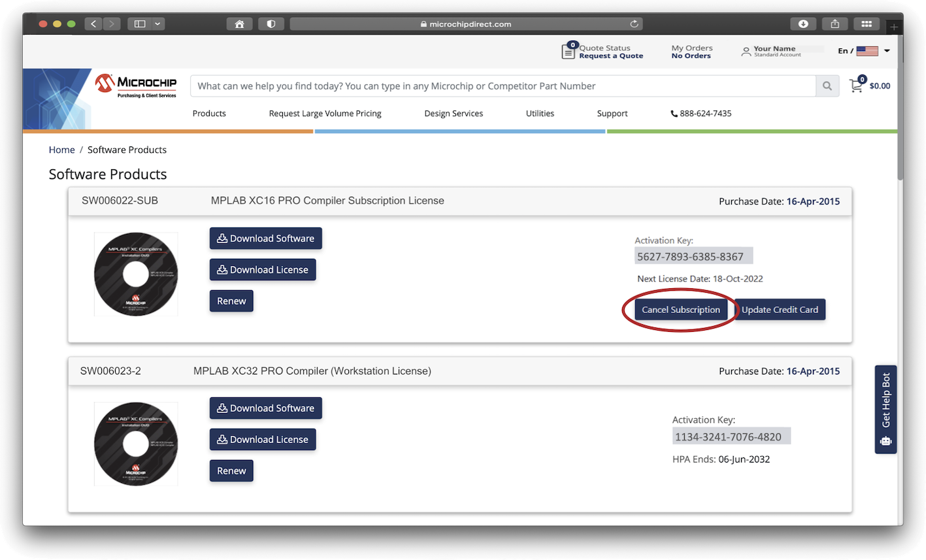
Task: Open Request Large Volume Pricing menu
Action: pos(325,114)
